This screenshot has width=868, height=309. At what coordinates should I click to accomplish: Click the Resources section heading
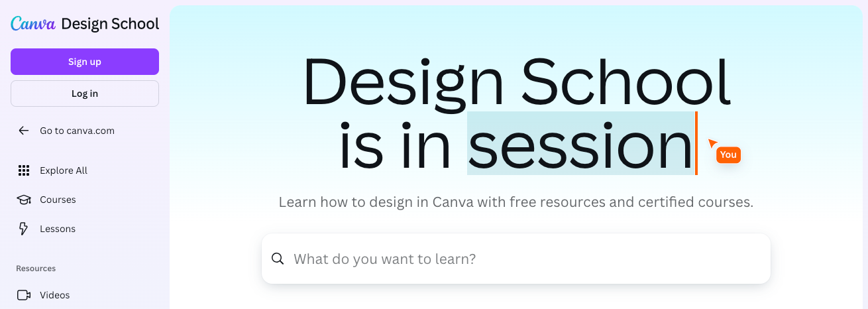[x=36, y=269]
